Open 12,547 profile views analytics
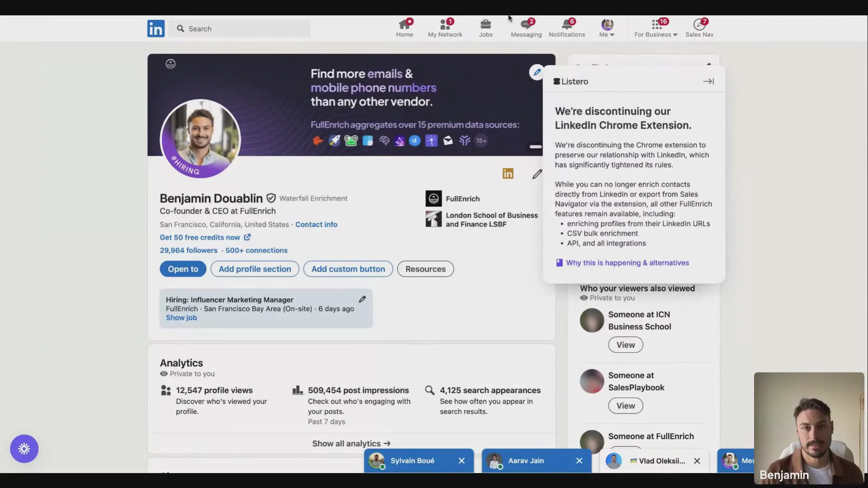 214,390
